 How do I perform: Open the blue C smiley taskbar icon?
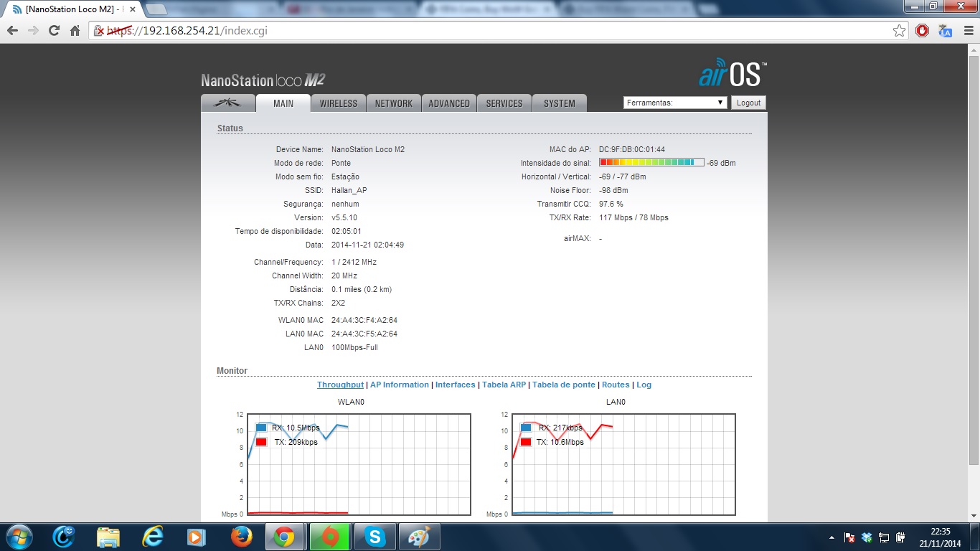(64, 537)
